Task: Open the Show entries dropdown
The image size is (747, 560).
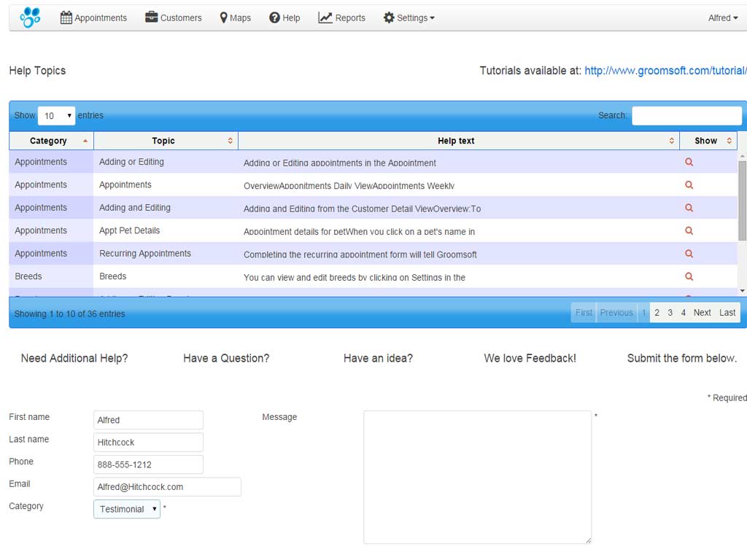Action: (x=57, y=115)
